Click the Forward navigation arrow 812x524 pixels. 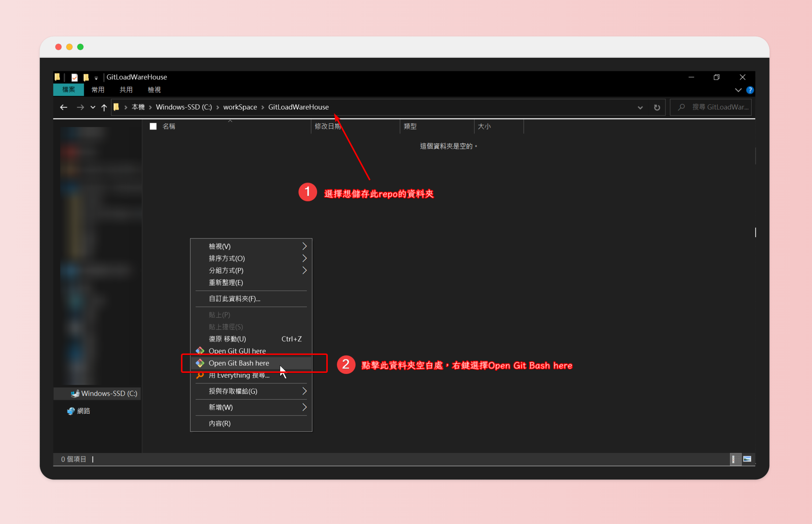point(80,107)
